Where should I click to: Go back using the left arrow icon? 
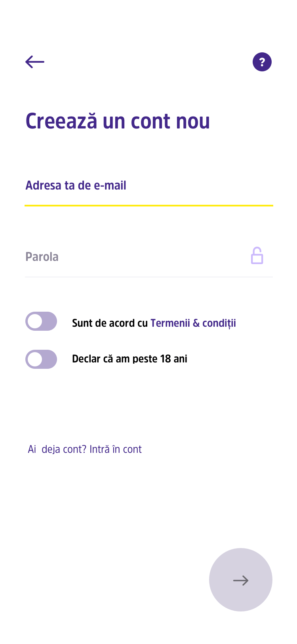[x=35, y=62]
